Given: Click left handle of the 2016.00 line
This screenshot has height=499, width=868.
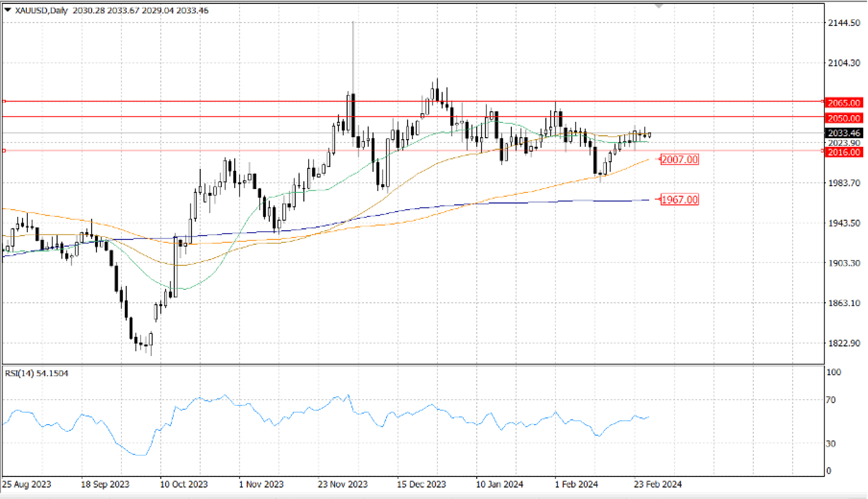Looking at the screenshot, I should pyautogui.click(x=4, y=150).
